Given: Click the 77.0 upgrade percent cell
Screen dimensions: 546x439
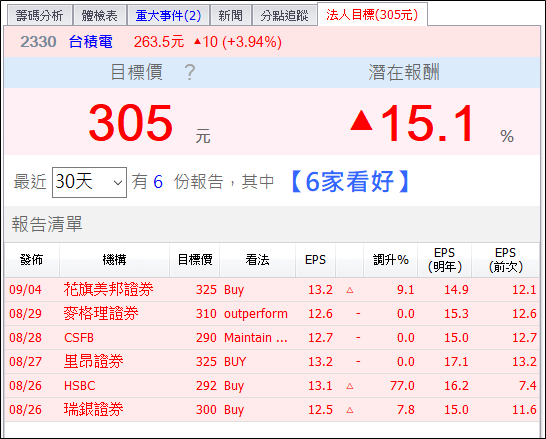Looking at the screenshot, I should pos(402,386).
